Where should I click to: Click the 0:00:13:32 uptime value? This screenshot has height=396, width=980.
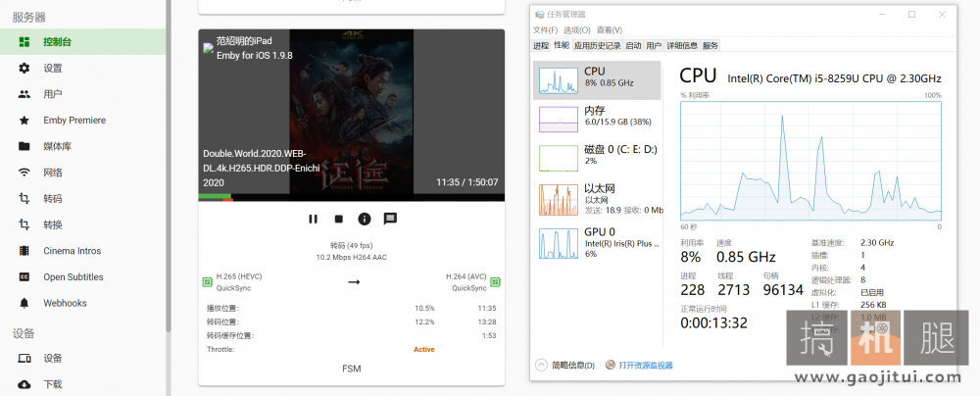click(713, 322)
